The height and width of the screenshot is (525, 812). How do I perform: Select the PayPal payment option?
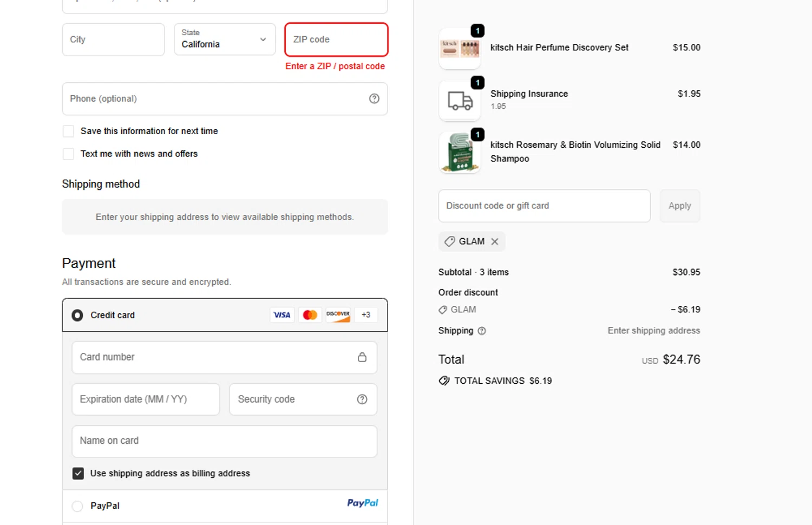click(x=77, y=506)
